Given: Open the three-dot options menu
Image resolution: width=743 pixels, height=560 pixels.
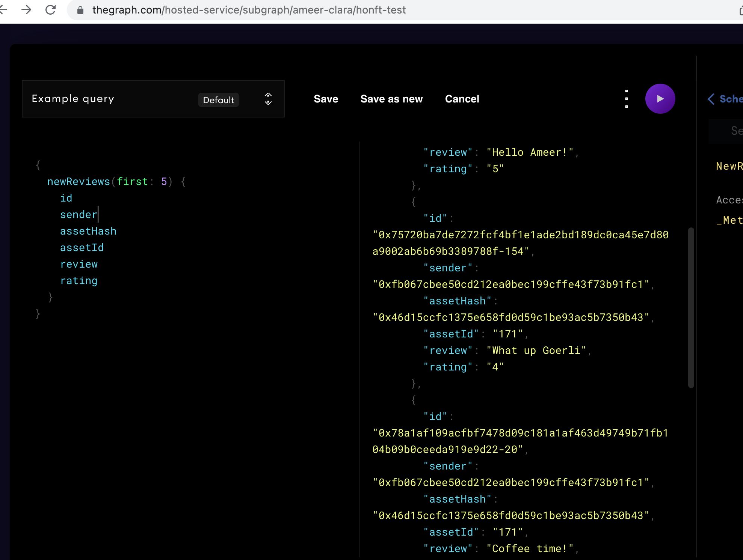Looking at the screenshot, I should 626,99.
